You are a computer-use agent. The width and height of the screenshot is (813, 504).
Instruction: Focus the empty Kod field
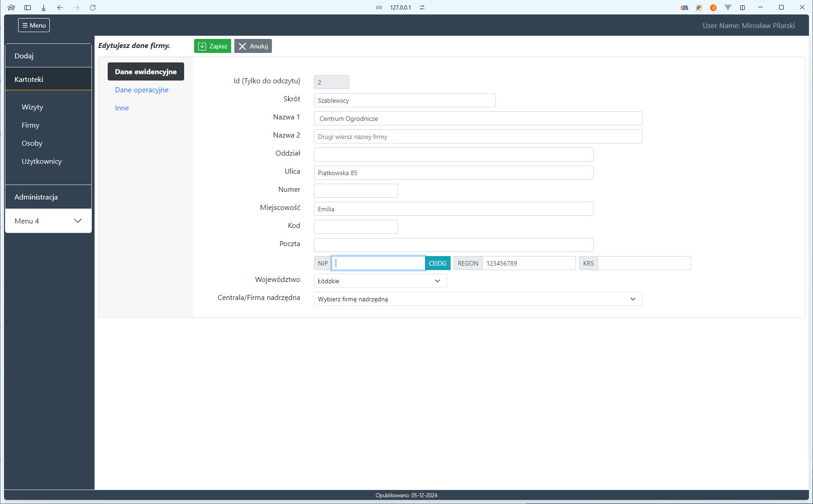point(356,227)
